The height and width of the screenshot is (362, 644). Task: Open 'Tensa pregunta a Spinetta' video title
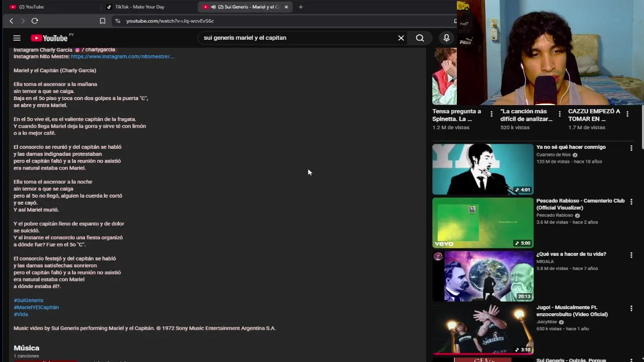[x=456, y=115]
